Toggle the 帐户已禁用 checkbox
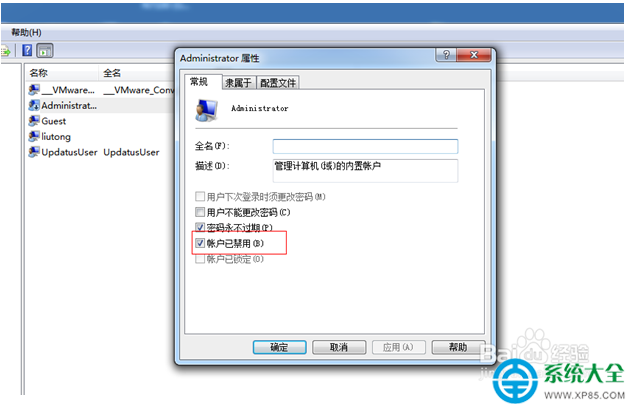The height and width of the screenshot is (406, 627). (x=200, y=243)
